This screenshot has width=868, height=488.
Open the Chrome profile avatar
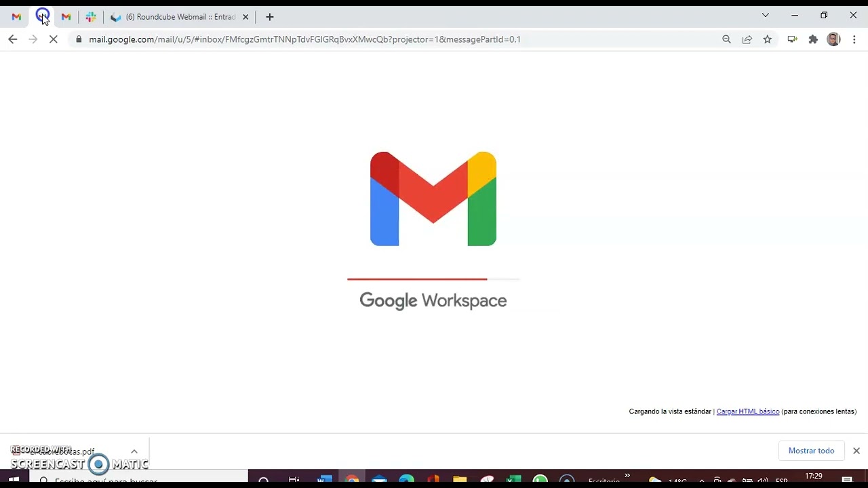[833, 39]
